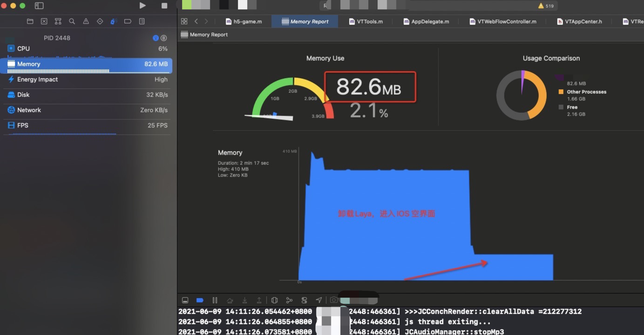The height and width of the screenshot is (335, 644).
Task: Stop the running app
Action: pos(164,6)
